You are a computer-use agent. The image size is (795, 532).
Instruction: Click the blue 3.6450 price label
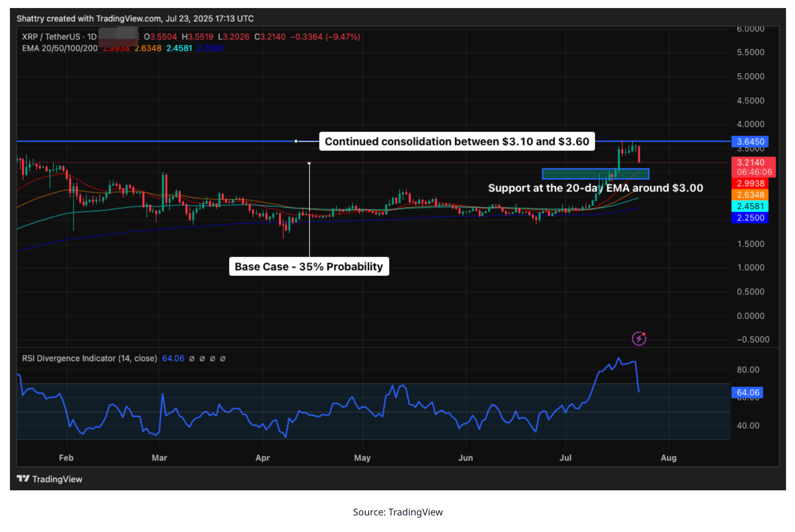(x=750, y=142)
